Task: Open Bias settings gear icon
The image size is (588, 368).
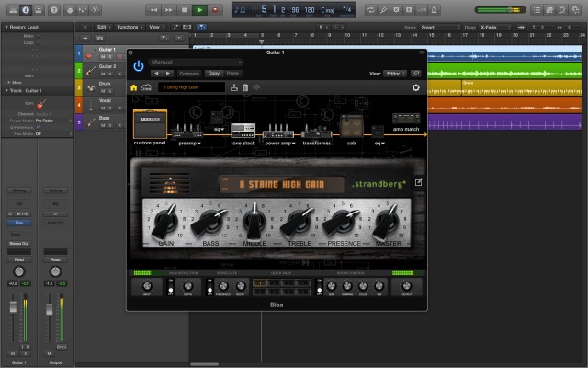Action: (x=416, y=87)
